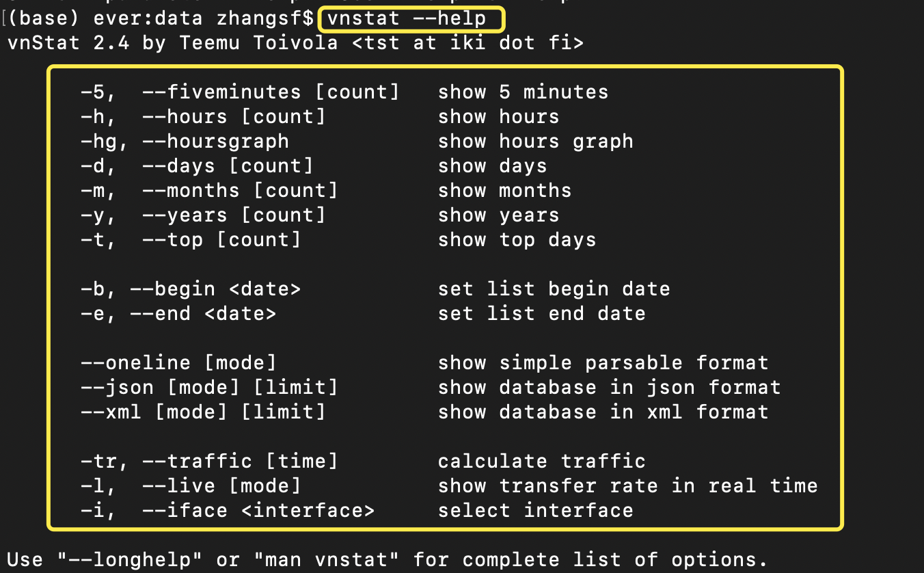The width and height of the screenshot is (924, 573).
Task: Click the '-tr, --traffic [time]' option
Action: tap(209, 462)
